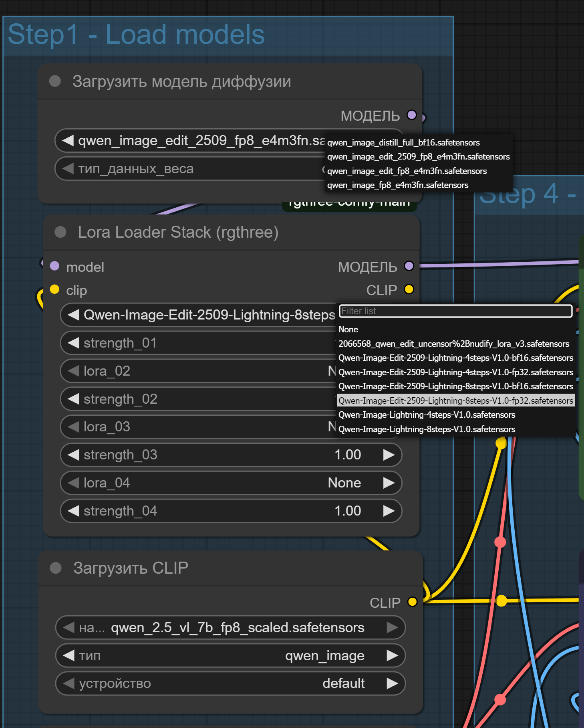Click the left arrow of устройство
This screenshot has height=728, width=584.
tap(69, 684)
